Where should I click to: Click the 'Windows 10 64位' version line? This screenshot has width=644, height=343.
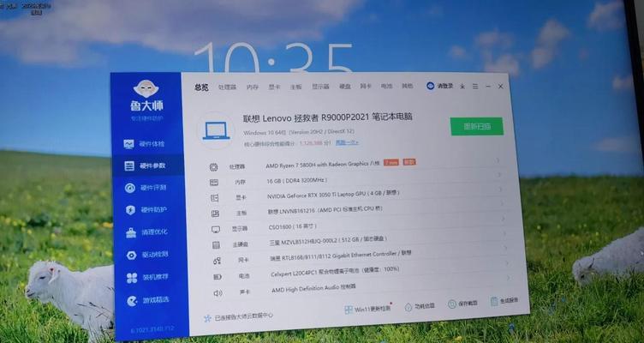click(x=299, y=132)
